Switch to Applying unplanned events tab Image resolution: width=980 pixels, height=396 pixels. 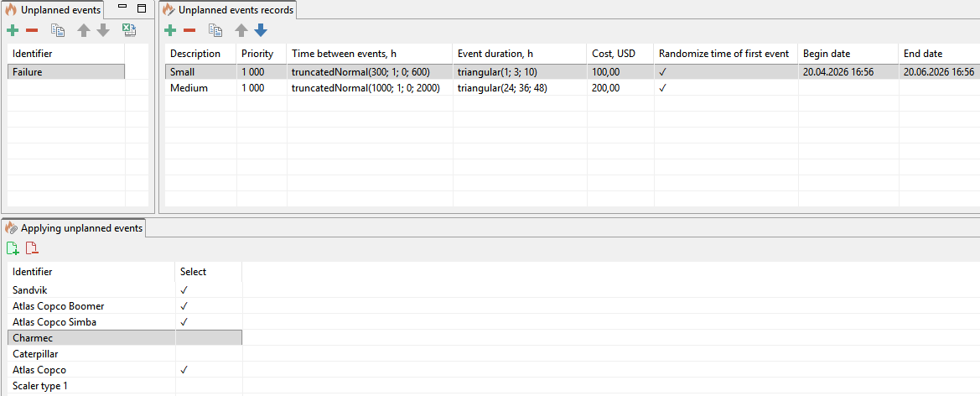click(74, 227)
